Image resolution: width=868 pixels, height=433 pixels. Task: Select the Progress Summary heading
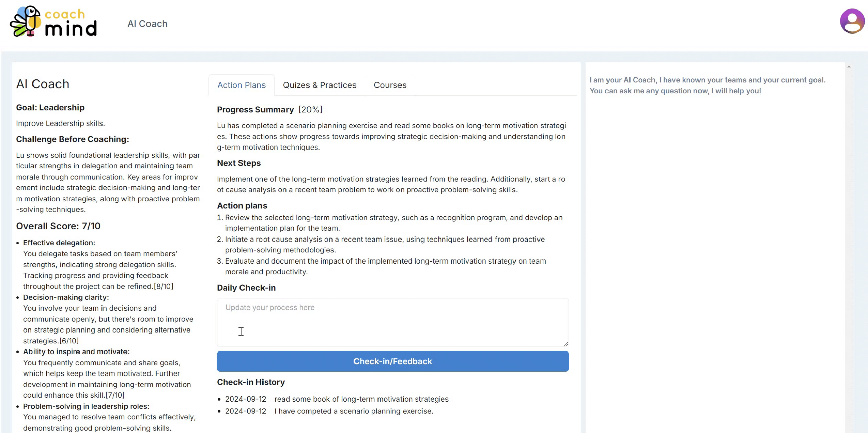(x=255, y=110)
